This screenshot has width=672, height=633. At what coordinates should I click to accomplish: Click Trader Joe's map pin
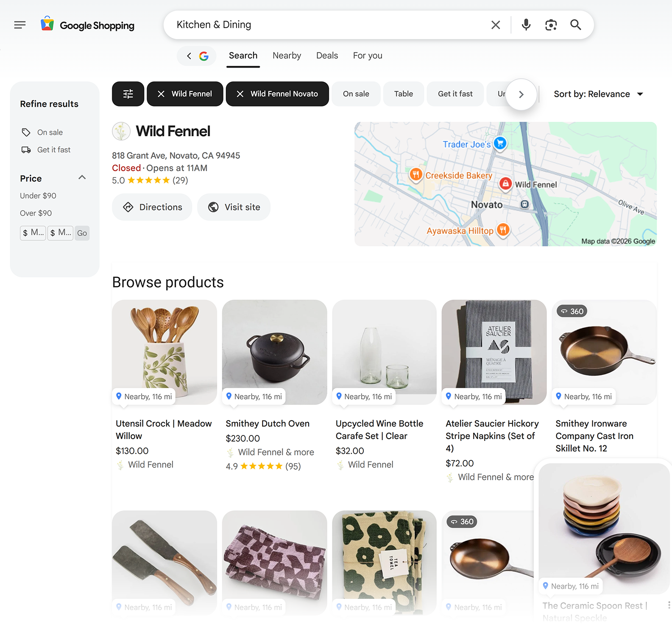click(500, 144)
